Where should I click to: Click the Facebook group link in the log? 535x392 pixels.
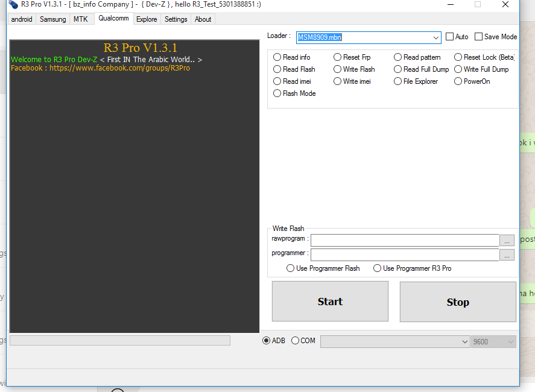[x=119, y=68]
